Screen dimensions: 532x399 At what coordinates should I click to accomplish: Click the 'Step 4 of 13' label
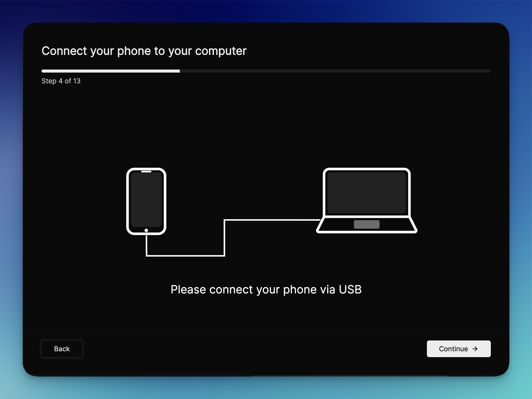(61, 81)
